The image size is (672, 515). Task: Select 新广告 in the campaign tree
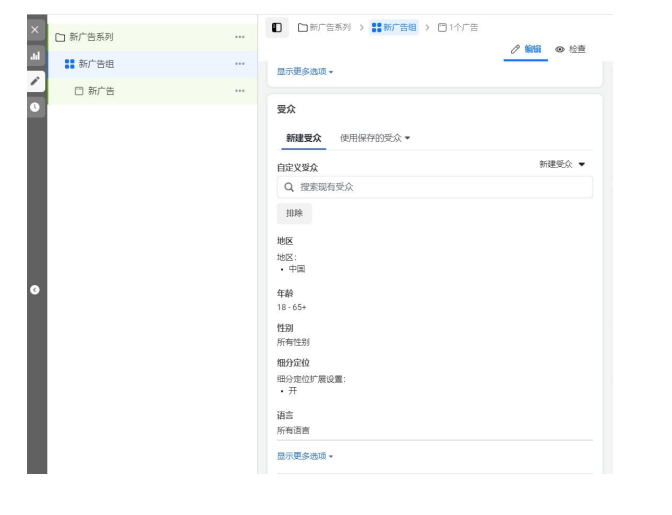pyautogui.click(x=100, y=91)
